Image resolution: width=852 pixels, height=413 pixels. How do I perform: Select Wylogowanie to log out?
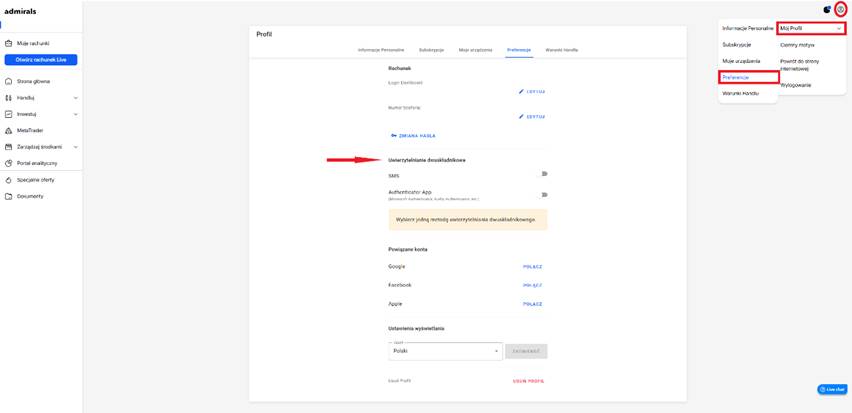point(796,85)
